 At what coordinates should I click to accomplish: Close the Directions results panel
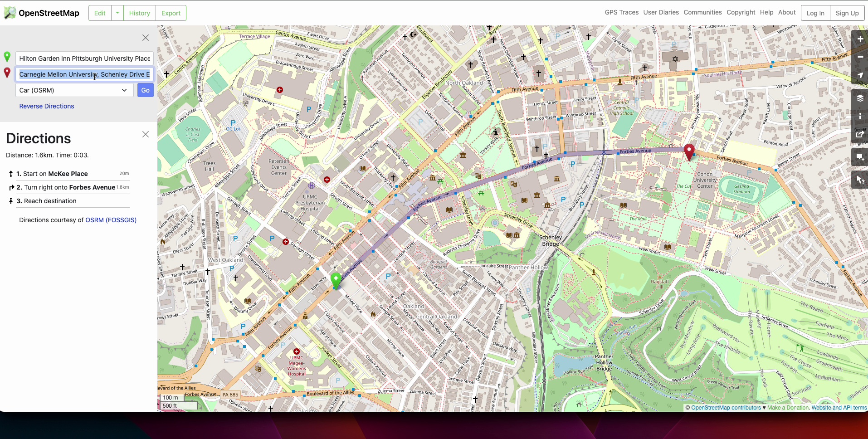[146, 134]
